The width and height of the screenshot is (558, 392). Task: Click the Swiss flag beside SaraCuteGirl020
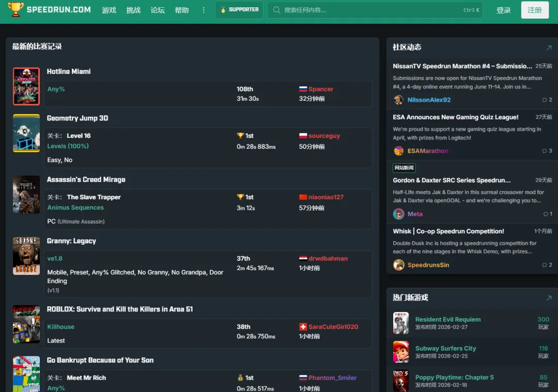click(x=303, y=326)
